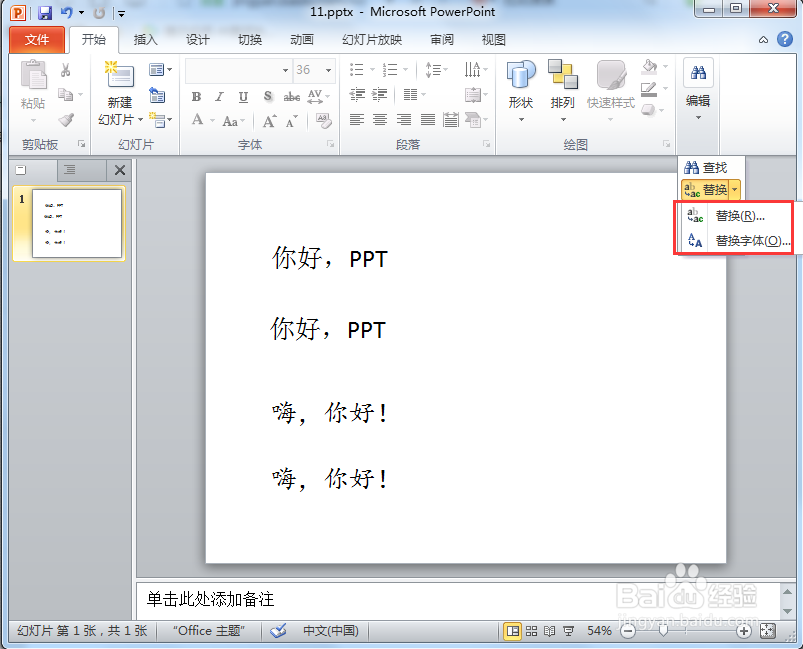Toggle center text alignment
803x649 pixels.
380,120
